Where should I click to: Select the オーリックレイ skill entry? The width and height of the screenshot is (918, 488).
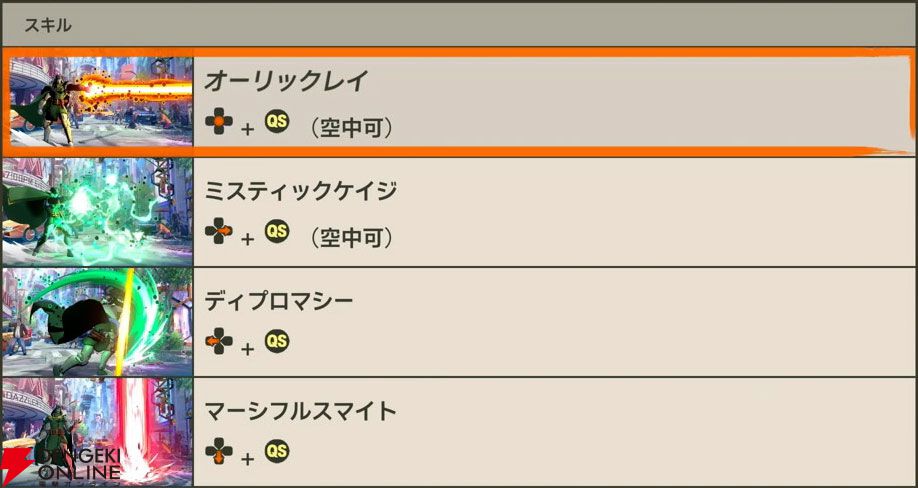[459, 101]
